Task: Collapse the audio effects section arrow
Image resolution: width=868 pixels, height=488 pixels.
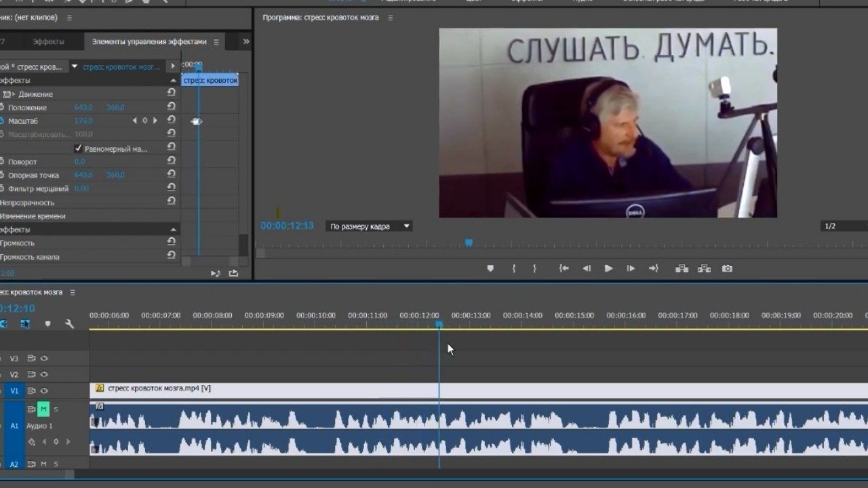Action: click(x=174, y=230)
